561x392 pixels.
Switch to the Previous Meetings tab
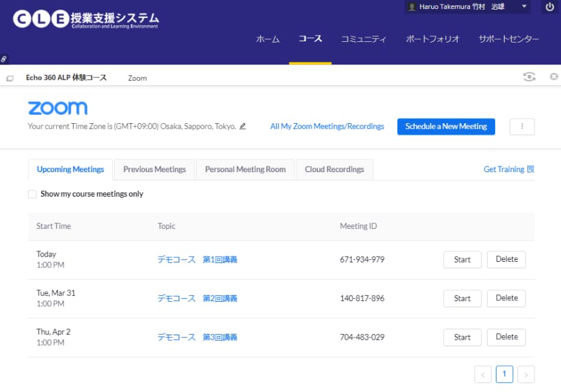155,170
